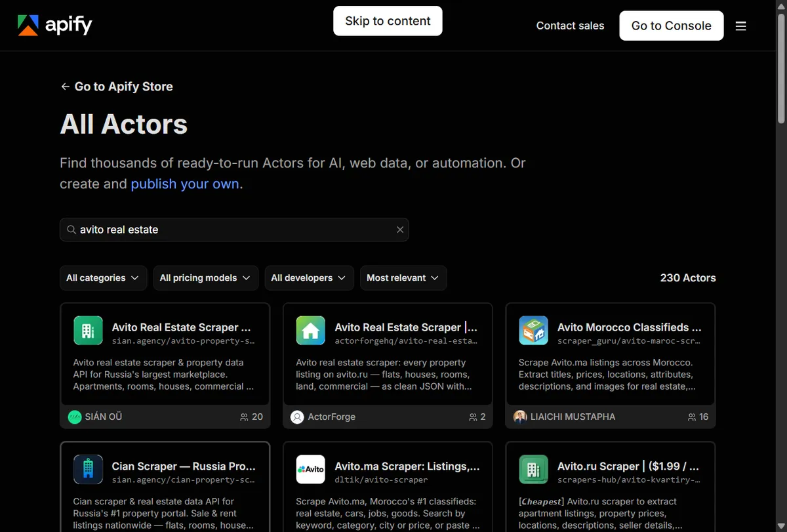
Task: Open Avito Real Estate Scraper by sian.agency title
Action: click(181, 327)
